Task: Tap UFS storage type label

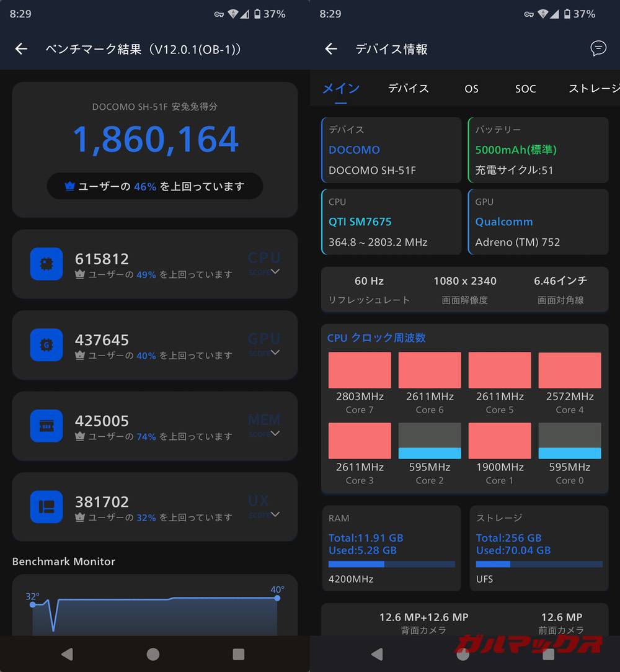Action: [x=484, y=579]
